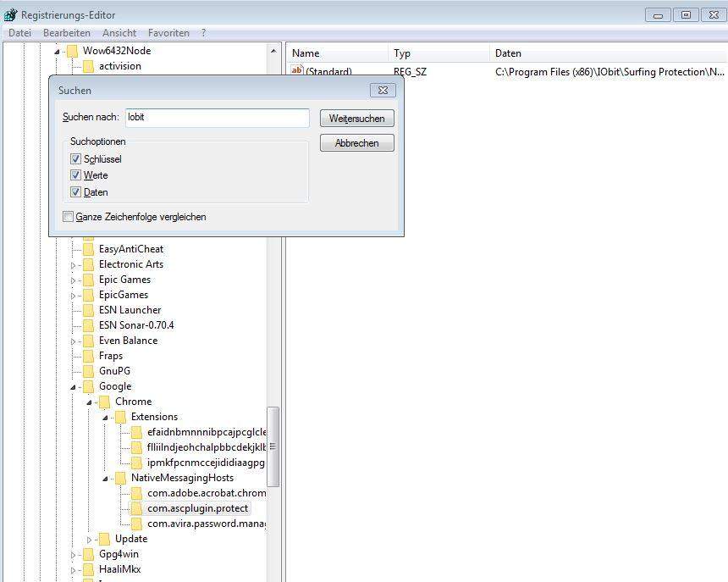Collapse the Google tree node

coord(74,387)
